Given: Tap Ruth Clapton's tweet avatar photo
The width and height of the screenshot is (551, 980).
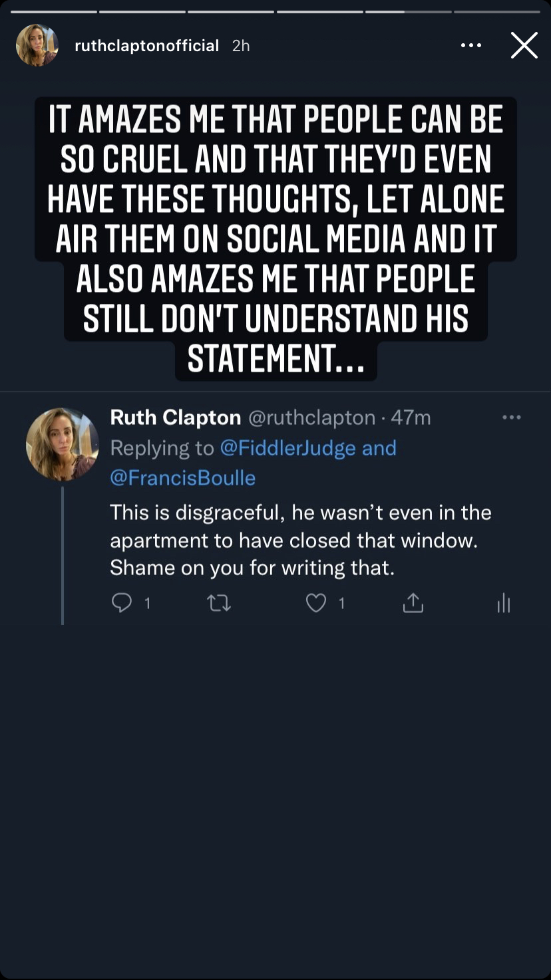Looking at the screenshot, I should click(62, 444).
